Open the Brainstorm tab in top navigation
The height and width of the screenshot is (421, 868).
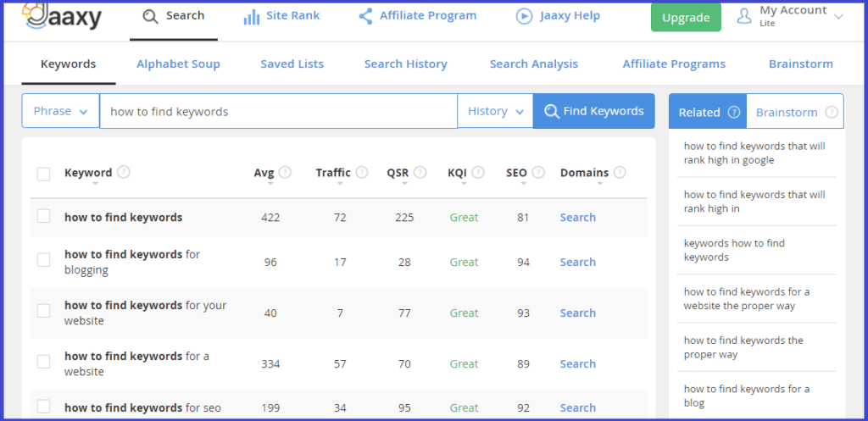[x=800, y=64]
